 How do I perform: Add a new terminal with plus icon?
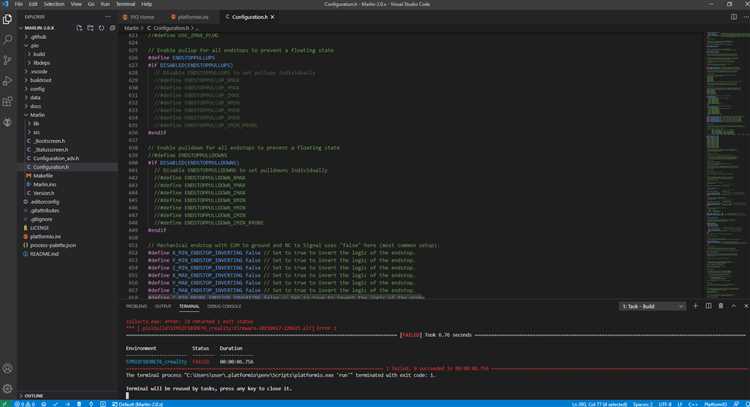tap(694, 306)
